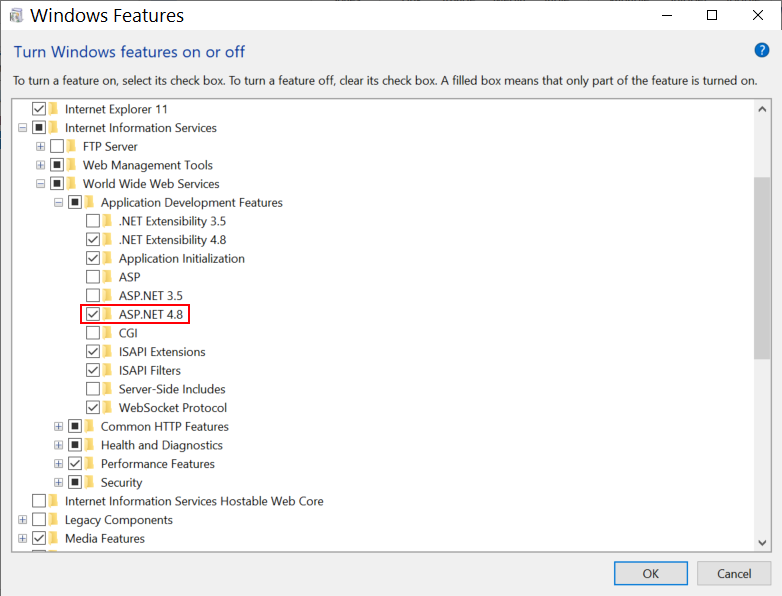
Task: Collapse the World Wide Web Services node
Action: pyautogui.click(x=40, y=184)
